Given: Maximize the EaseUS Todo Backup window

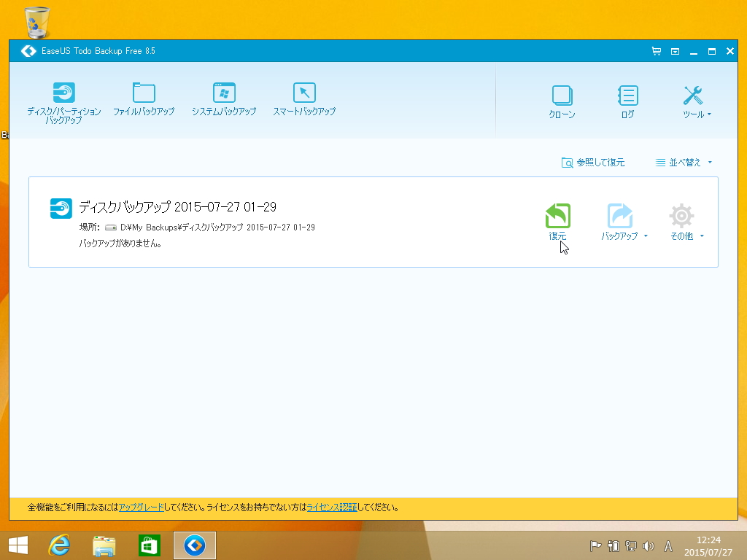Looking at the screenshot, I should (712, 51).
